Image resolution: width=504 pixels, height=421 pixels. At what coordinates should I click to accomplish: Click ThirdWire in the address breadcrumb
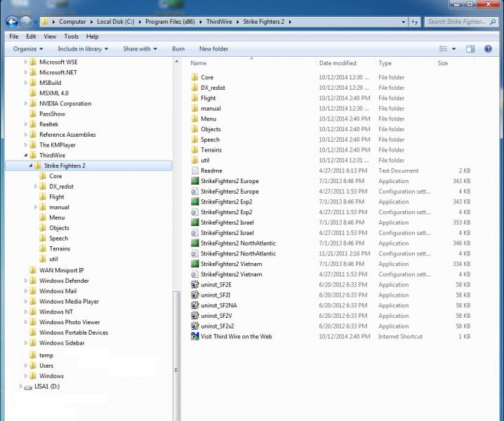[x=219, y=22]
